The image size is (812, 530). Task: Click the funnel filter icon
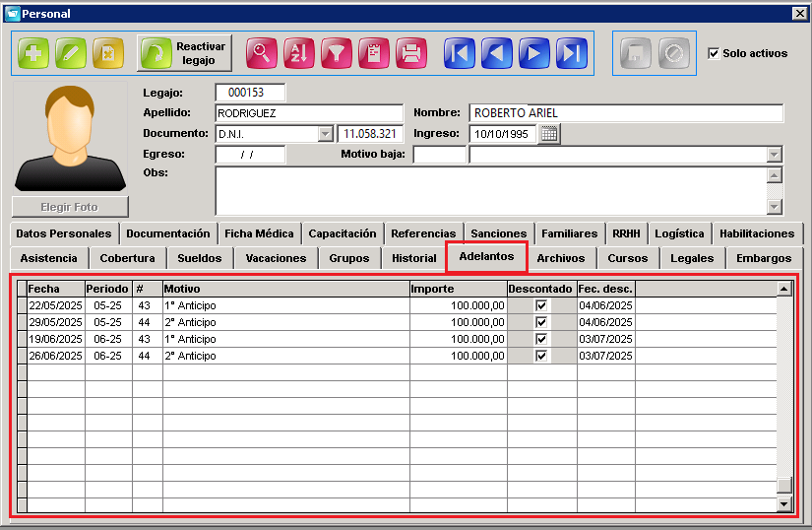point(336,53)
